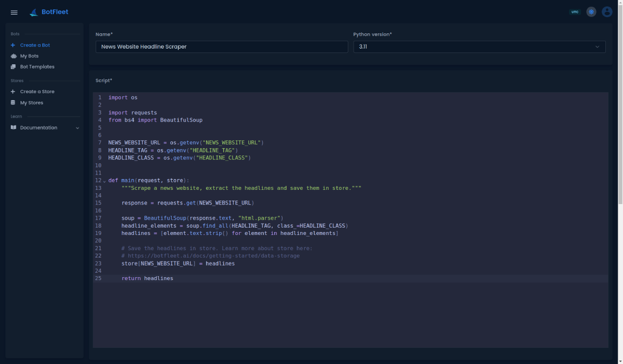623x364 pixels.
Task: Click the '# Save the headlines in store' comment
Action: (217, 249)
